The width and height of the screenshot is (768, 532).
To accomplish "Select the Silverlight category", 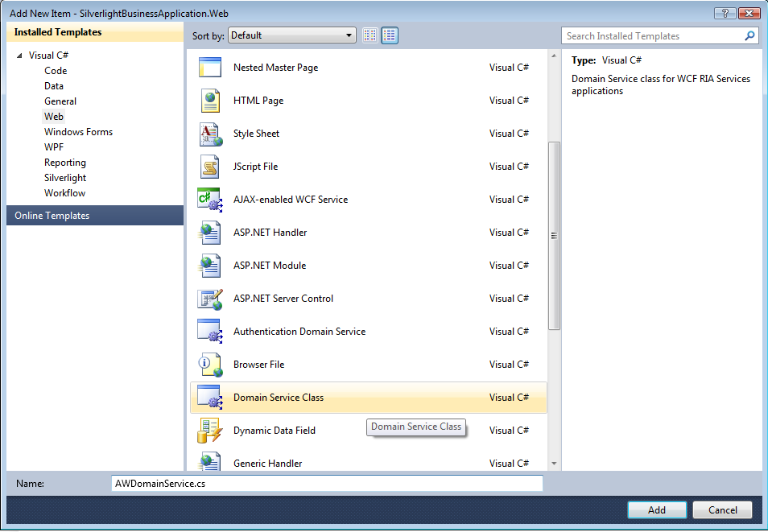I will pyautogui.click(x=65, y=178).
